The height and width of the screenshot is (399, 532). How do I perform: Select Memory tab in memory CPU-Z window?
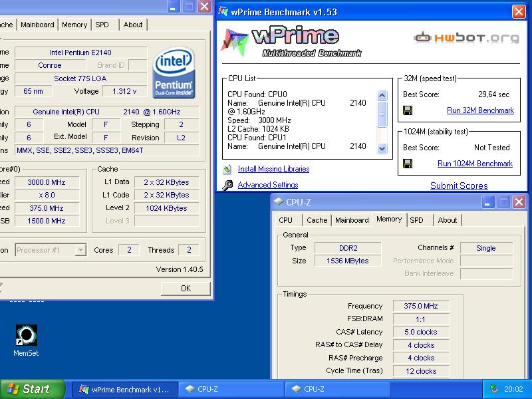click(x=389, y=219)
